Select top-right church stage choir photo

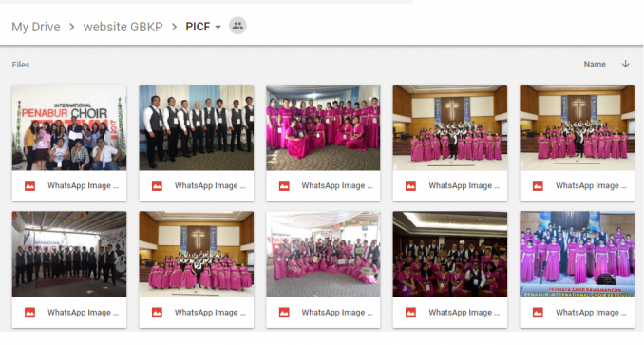coord(578,127)
